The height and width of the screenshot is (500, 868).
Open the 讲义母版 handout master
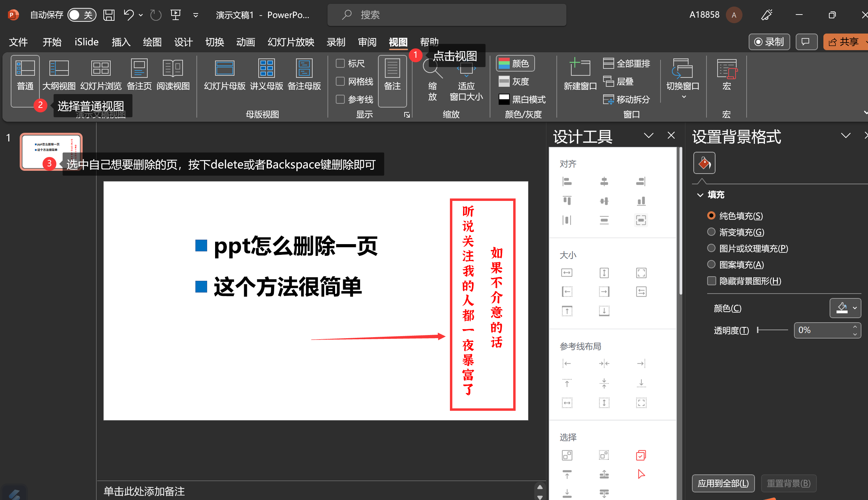tap(266, 74)
